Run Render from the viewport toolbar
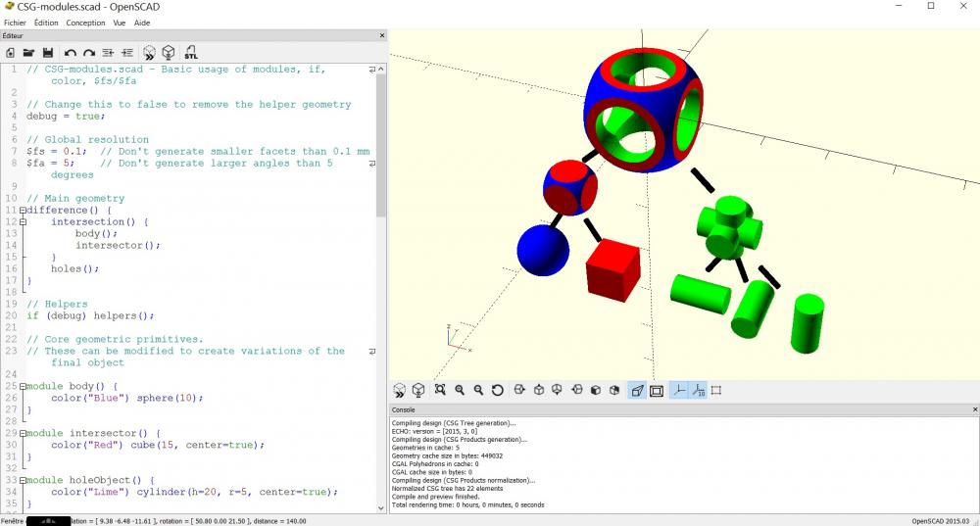The height and width of the screenshot is (526, 980). pyautogui.click(x=418, y=391)
